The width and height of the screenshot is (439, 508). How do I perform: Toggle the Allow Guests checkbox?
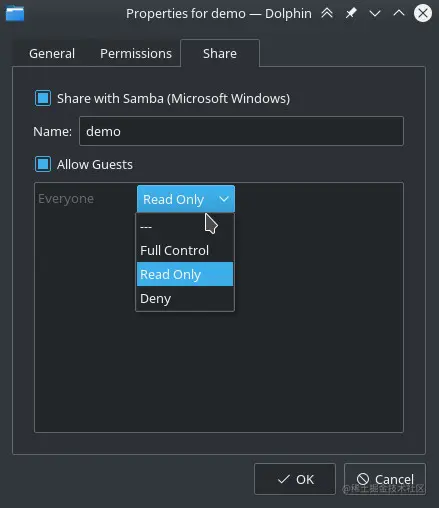coord(43,164)
